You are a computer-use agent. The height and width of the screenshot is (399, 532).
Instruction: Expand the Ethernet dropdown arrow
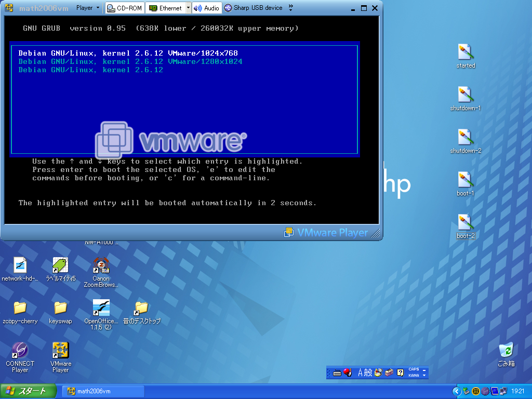coord(188,8)
